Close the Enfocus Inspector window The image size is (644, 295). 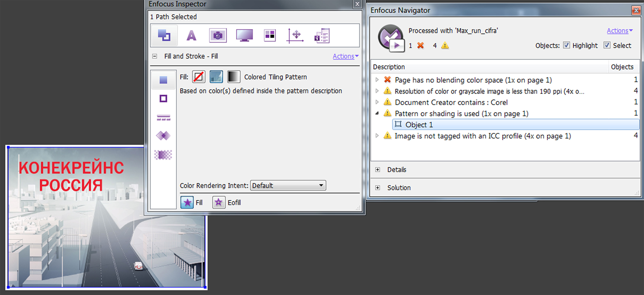click(x=357, y=4)
